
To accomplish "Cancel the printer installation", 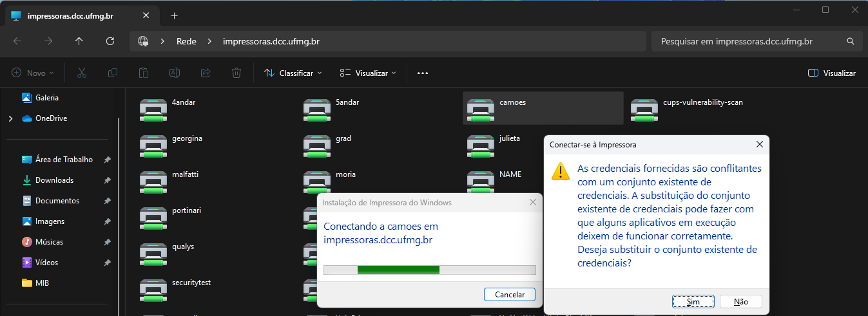I will [509, 294].
